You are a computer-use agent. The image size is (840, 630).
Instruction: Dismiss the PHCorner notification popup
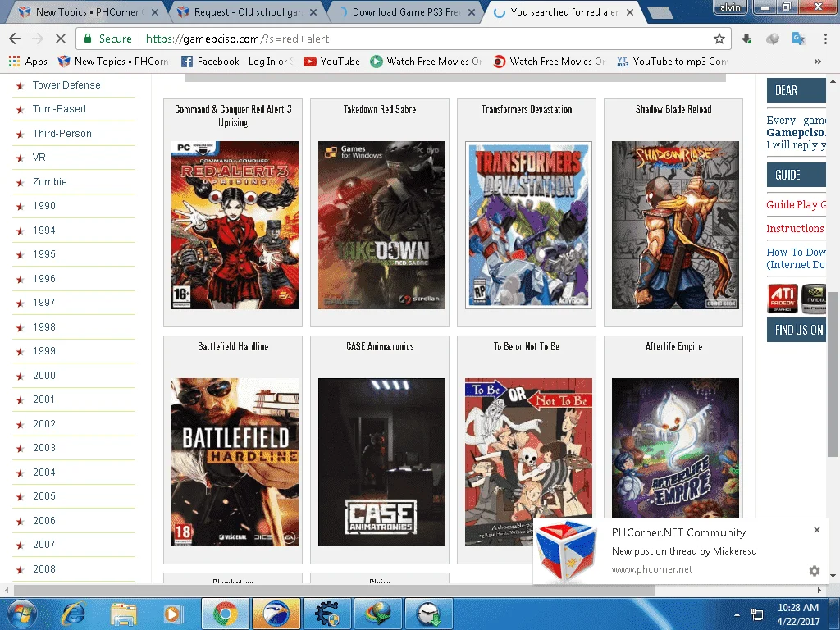(817, 530)
